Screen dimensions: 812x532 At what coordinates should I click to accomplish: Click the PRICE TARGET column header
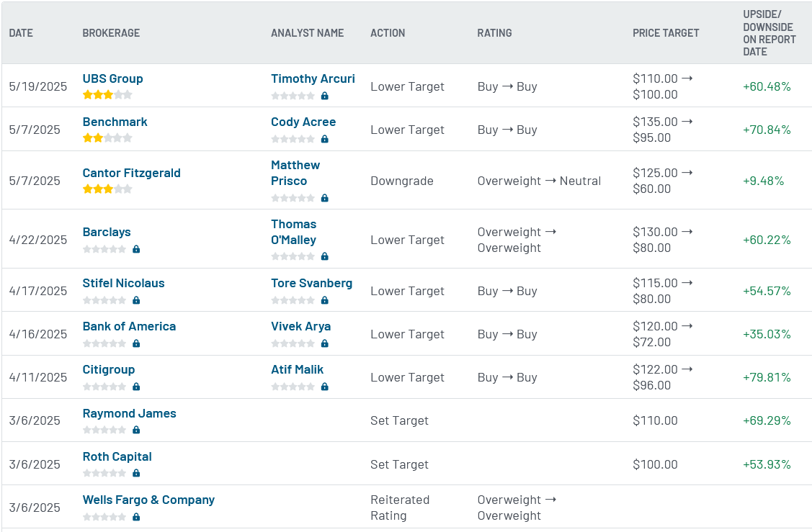tap(666, 33)
